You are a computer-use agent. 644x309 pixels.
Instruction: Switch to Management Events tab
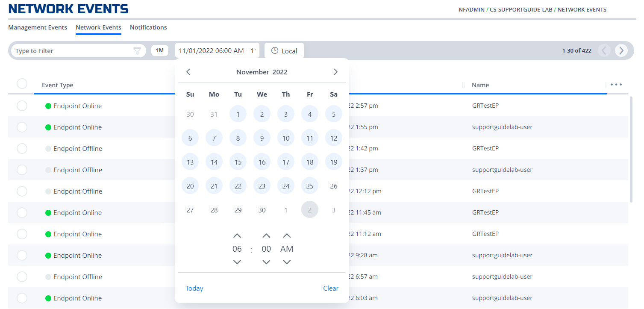38,27
